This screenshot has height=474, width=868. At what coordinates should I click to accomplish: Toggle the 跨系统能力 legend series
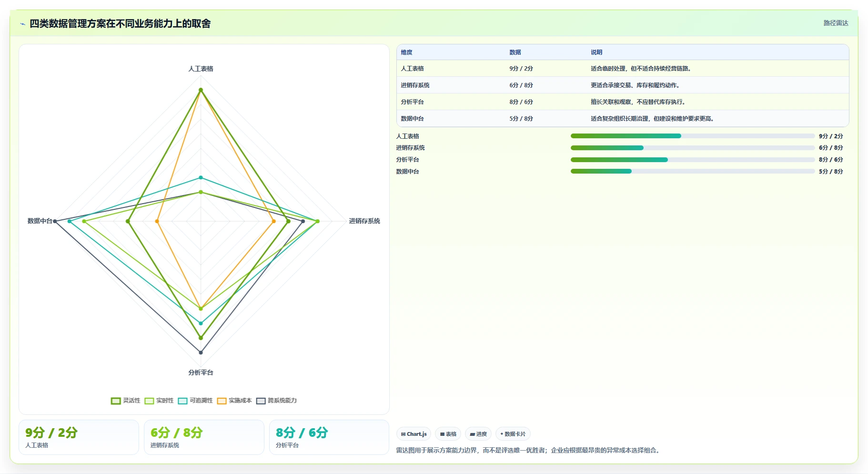click(276, 401)
